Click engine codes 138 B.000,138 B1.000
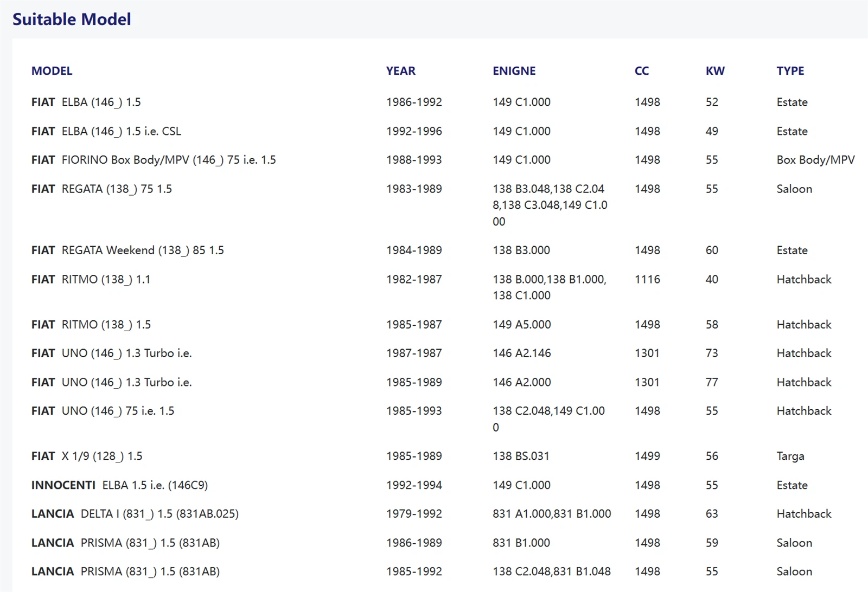 pos(550,287)
